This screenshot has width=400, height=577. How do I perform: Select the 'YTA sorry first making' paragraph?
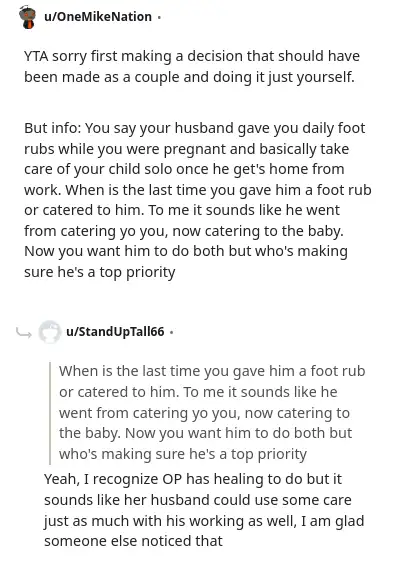point(192,67)
